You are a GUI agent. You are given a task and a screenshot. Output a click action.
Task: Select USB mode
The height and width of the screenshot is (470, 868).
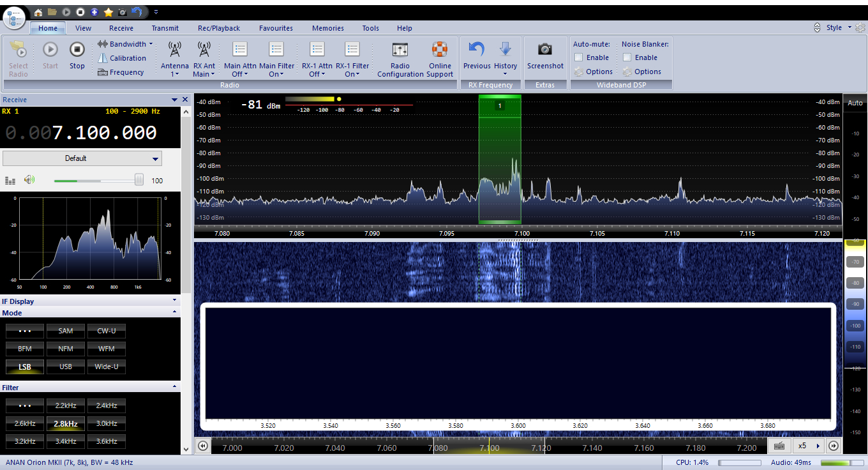66,367
